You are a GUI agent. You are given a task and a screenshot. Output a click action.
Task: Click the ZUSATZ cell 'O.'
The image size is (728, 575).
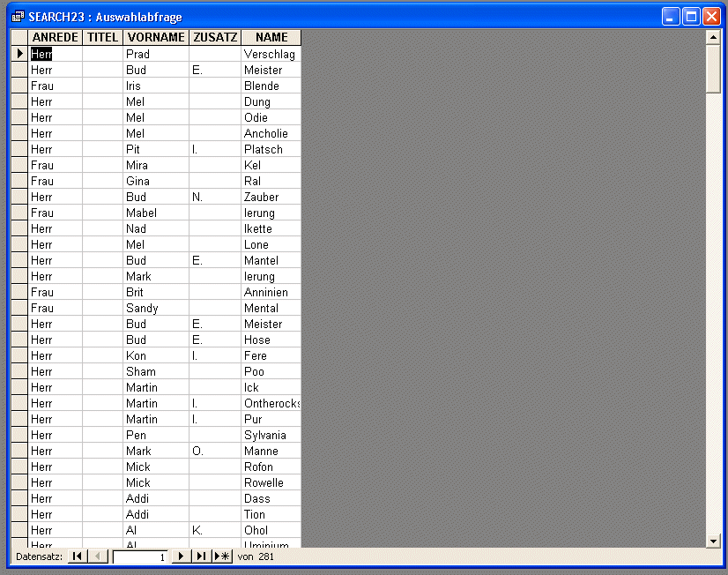pos(215,451)
